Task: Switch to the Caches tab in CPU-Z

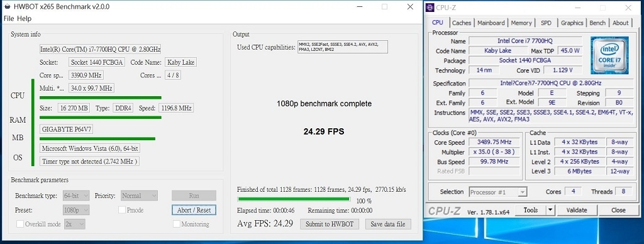Action: click(462, 23)
